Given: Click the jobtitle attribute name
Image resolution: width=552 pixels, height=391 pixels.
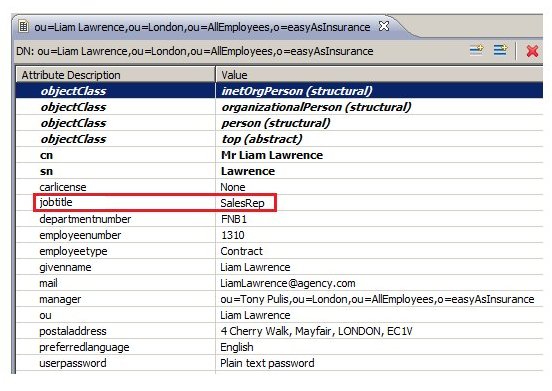Looking at the screenshot, I should point(56,202).
